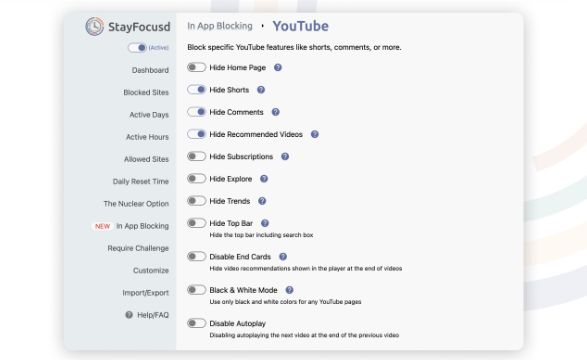Screen dimensions: 587x360
Task: Turn off the Hide Comments toggle
Action: 197,112
